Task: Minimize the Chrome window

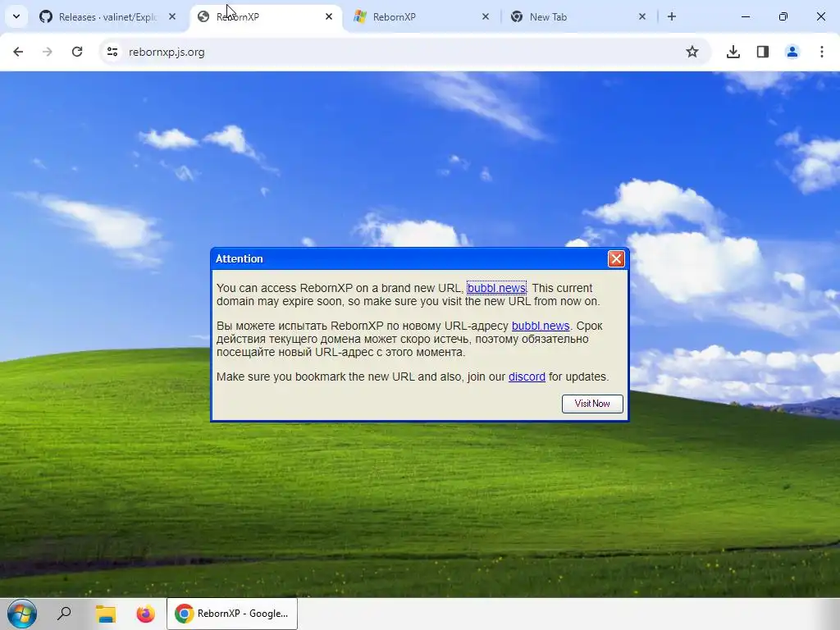Action: click(745, 16)
